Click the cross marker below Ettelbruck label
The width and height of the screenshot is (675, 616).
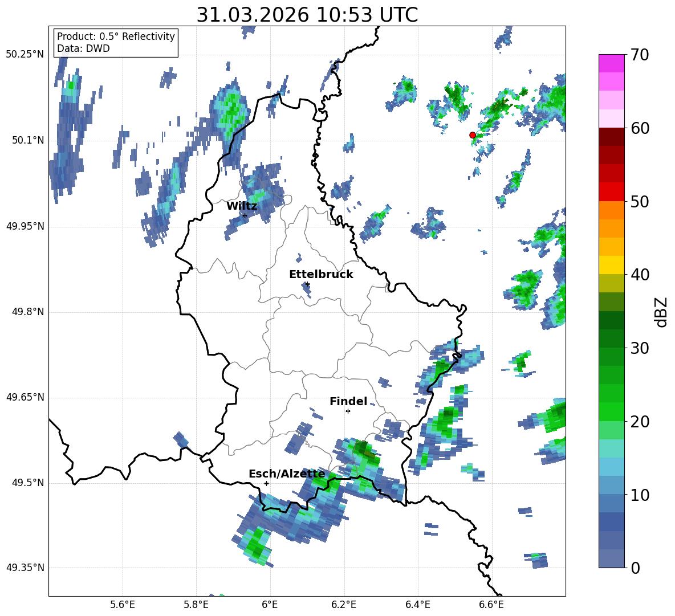pyautogui.click(x=307, y=284)
